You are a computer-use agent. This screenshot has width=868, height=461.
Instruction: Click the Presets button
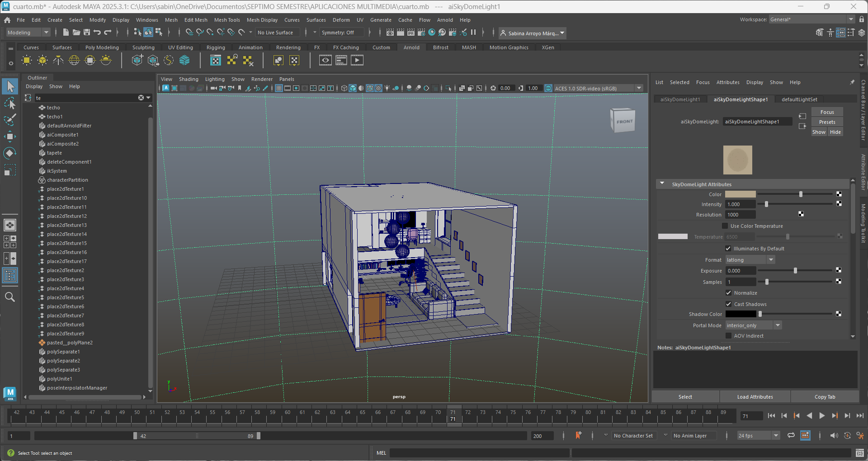pos(827,122)
